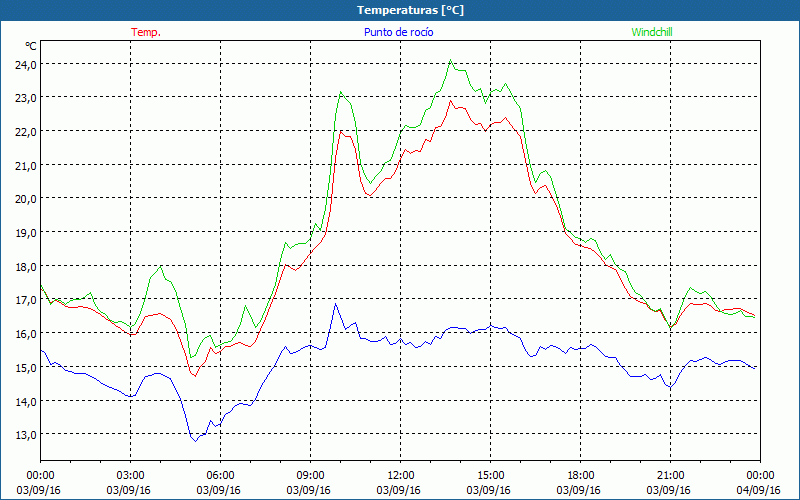800x500 pixels.
Task: Select the green Windchill legend label
Action: 652,32
